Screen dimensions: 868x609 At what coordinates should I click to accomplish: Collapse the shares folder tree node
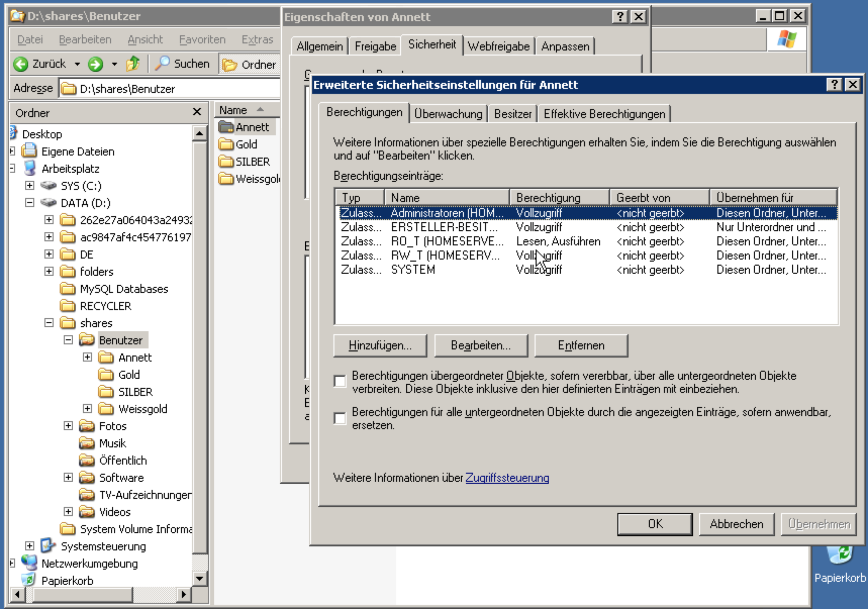click(x=49, y=323)
